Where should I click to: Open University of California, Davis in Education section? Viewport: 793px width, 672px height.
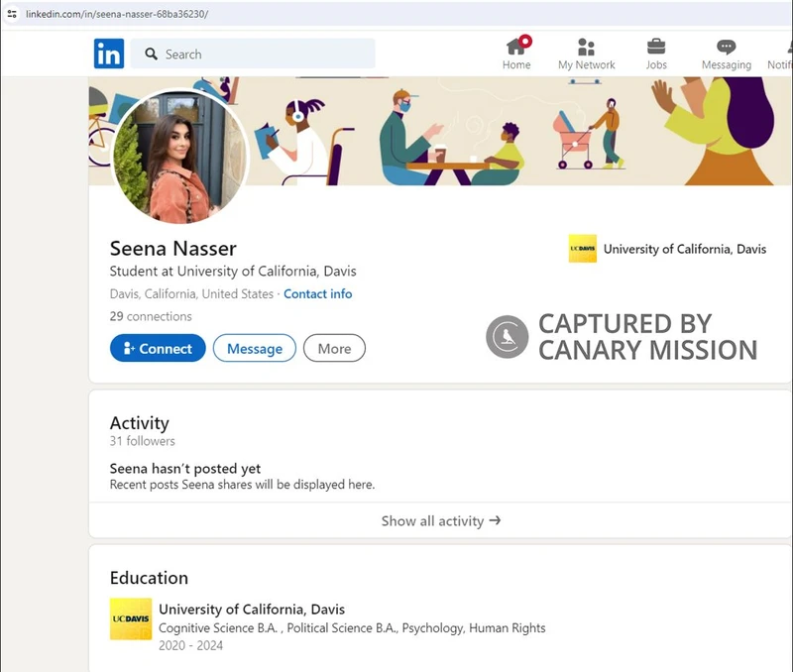coord(252,610)
